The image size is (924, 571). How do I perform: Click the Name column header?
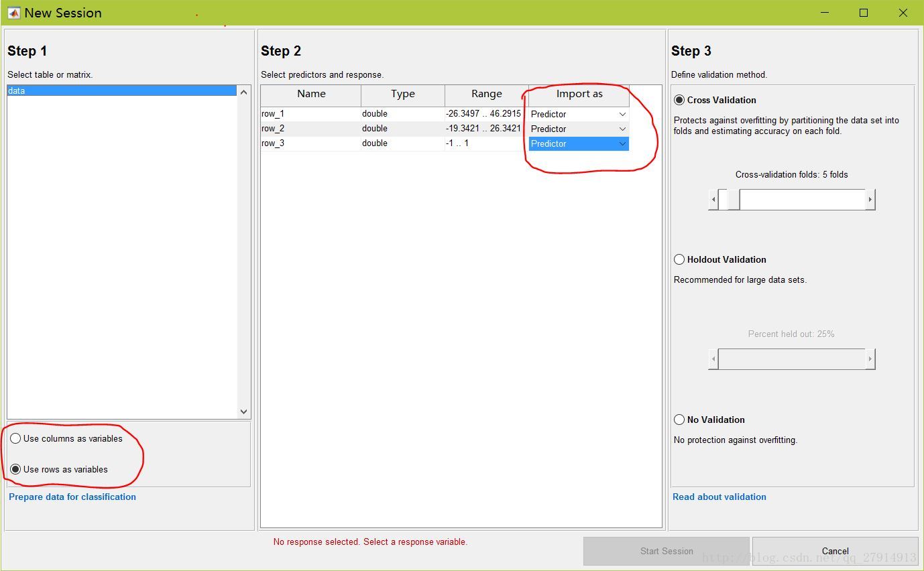tap(311, 94)
